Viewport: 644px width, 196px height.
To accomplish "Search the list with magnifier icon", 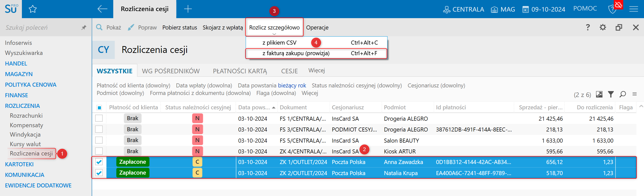I will coord(623,94).
